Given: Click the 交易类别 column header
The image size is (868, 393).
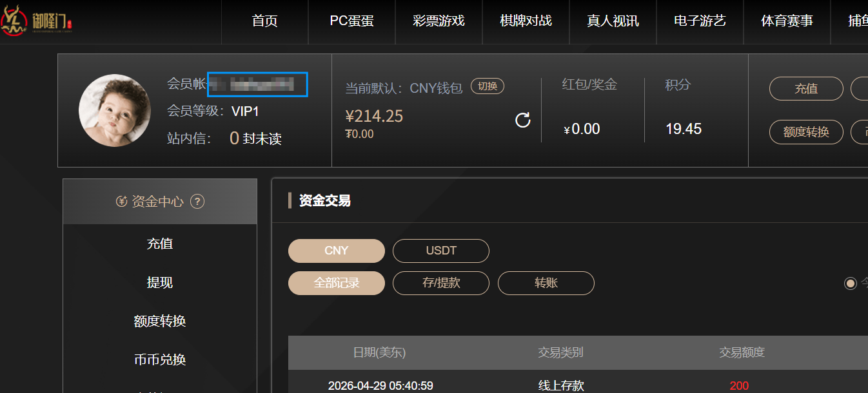Looking at the screenshot, I should pyautogui.click(x=561, y=352).
